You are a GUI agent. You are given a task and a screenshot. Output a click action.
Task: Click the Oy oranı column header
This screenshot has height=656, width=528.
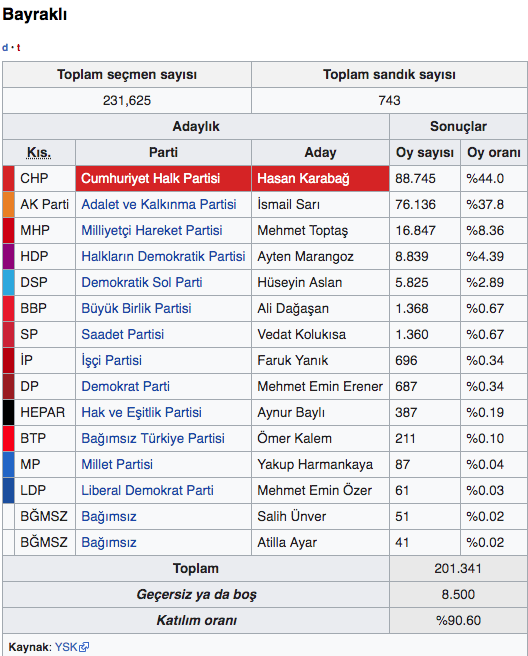pos(494,153)
